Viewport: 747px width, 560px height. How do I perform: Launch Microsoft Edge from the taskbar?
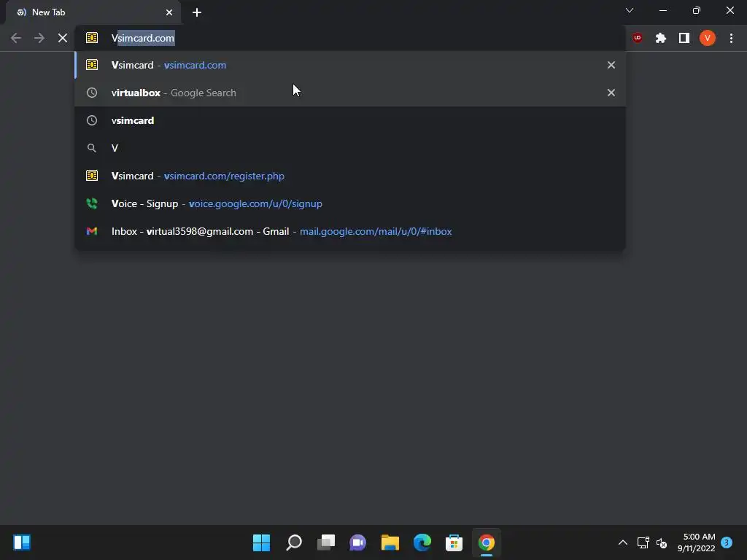(x=422, y=542)
